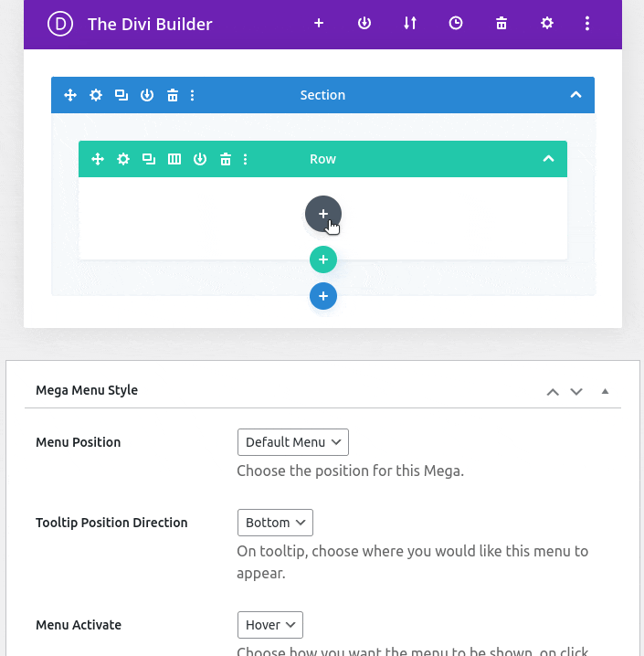The width and height of the screenshot is (644, 656).
Task: Move Mega Menu Style panel up
Action: [x=553, y=392]
